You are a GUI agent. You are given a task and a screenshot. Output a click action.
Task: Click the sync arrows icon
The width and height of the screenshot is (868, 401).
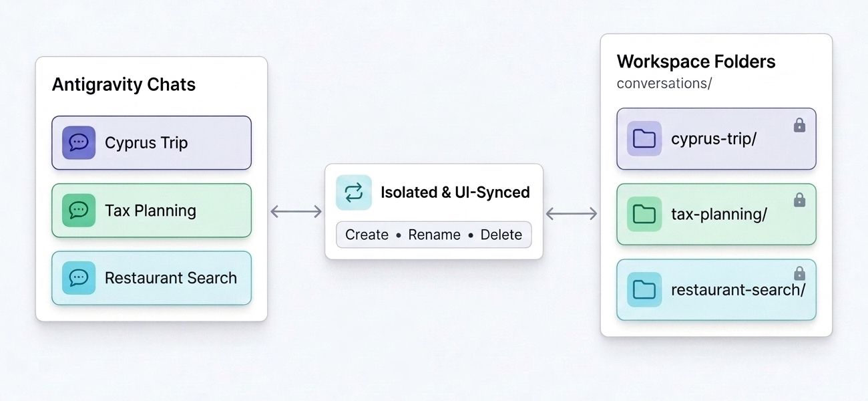(353, 192)
